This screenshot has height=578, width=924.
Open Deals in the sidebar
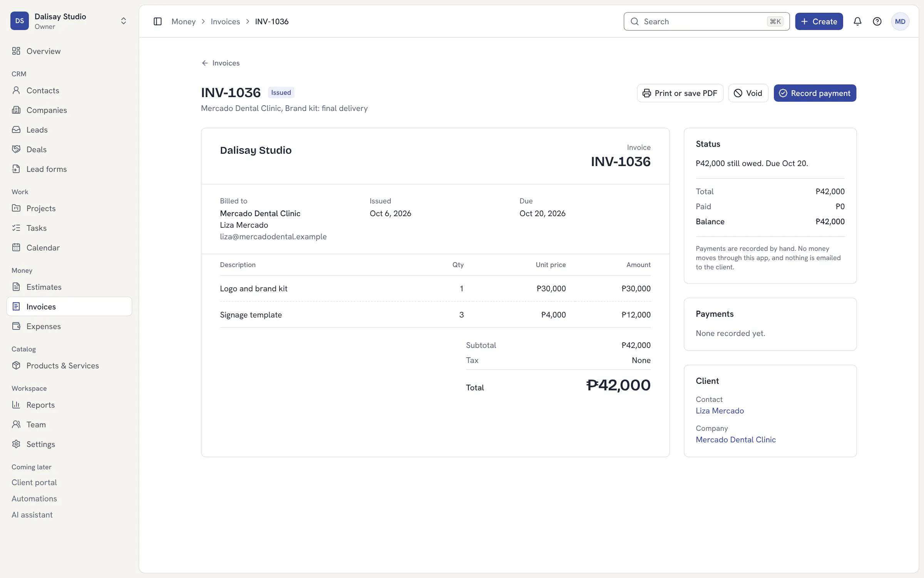[69, 150]
